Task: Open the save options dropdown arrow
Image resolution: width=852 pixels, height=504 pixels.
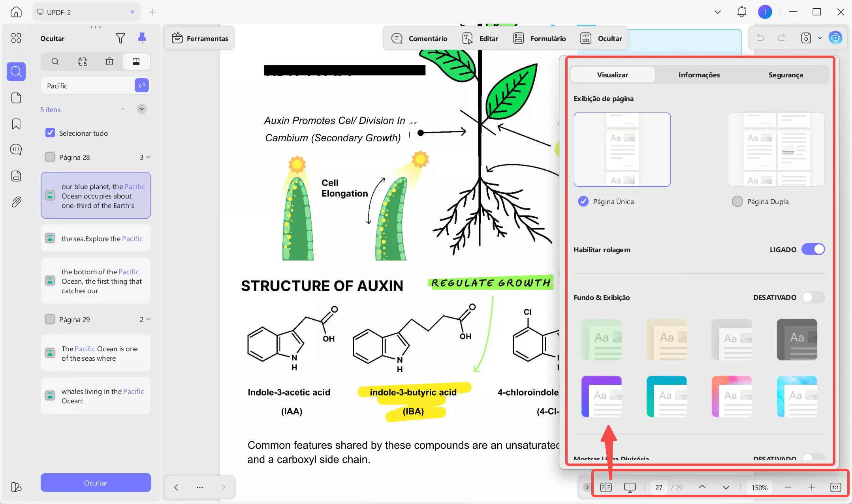Action: point(820,38)
